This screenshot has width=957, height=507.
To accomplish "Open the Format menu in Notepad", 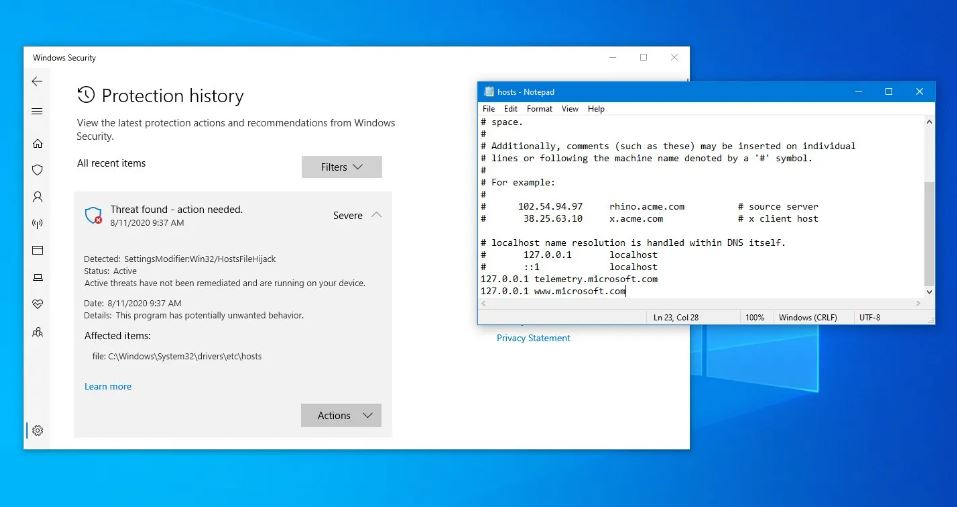I will (539, 109).
